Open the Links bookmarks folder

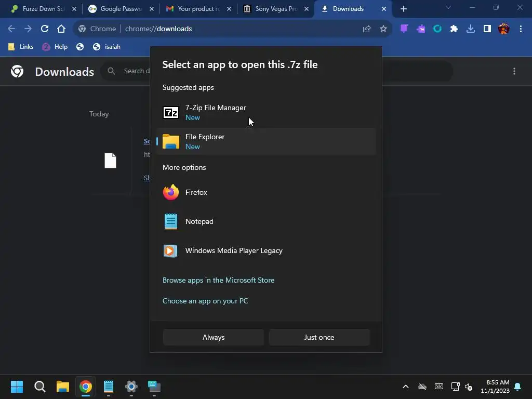click(21, 47)
